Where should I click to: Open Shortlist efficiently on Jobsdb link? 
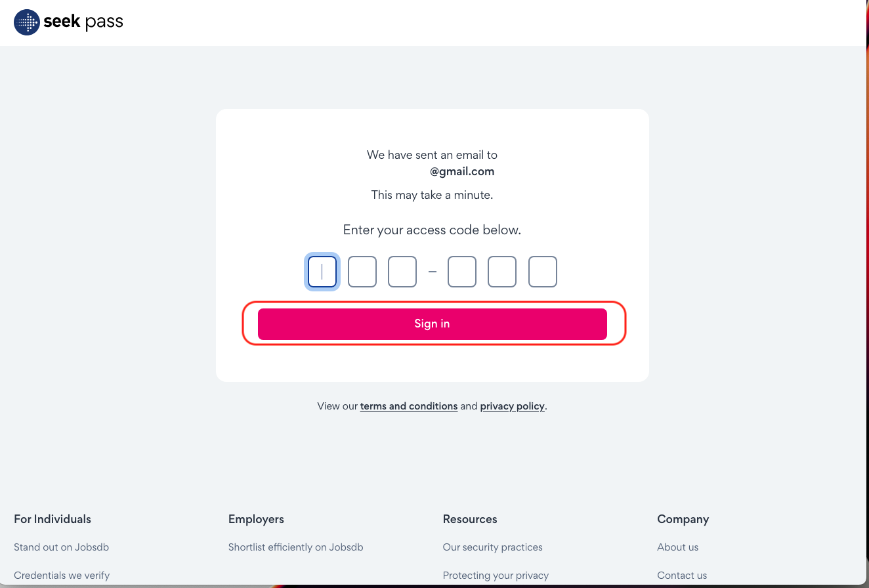[296, 547]
